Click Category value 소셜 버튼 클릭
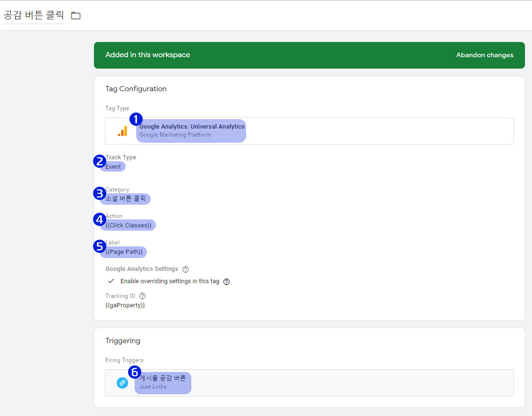 click(x=125, y=199)
